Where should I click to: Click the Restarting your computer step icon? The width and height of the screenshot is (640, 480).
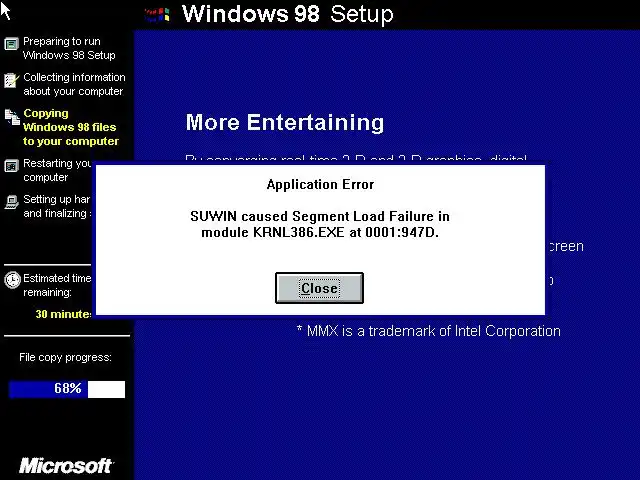coord(11,166)
